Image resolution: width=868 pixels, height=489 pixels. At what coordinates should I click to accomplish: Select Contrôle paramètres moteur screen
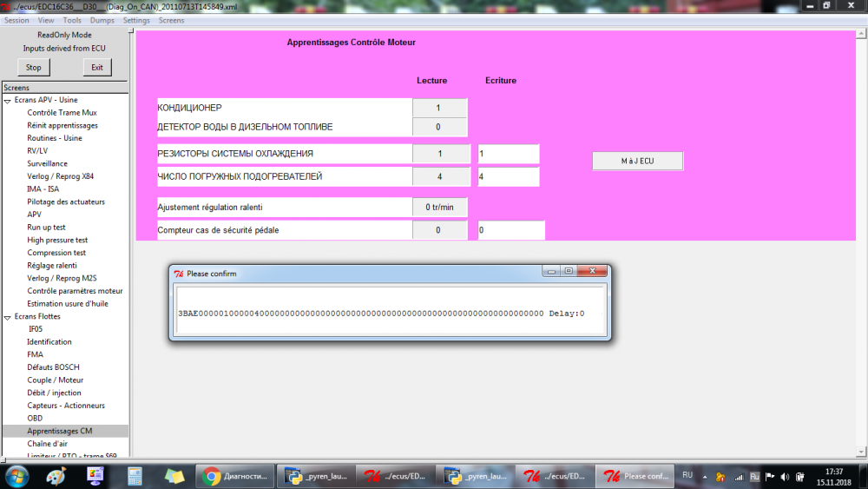[75, 291]
